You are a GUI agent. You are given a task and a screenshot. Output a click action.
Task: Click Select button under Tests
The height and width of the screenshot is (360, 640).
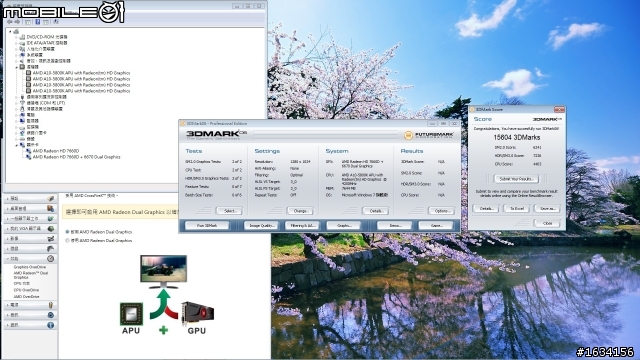click(229, 211)
